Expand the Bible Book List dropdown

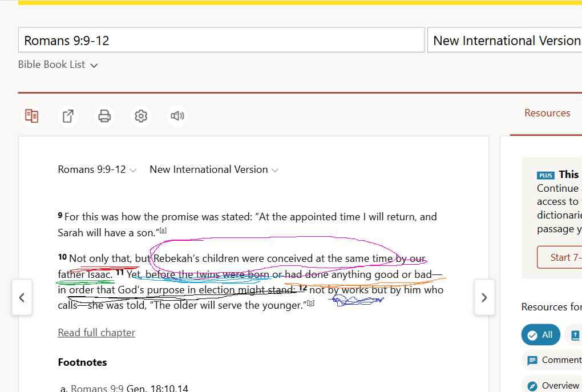(x=58, y=64)
